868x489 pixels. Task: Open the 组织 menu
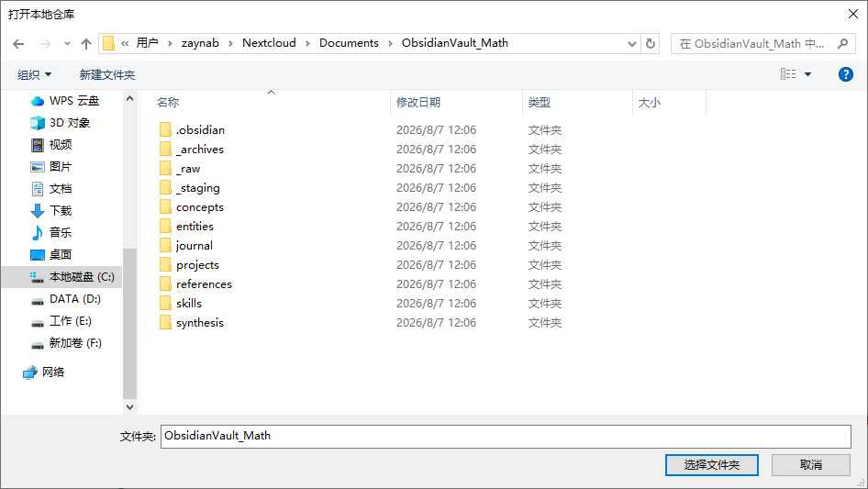34,74
